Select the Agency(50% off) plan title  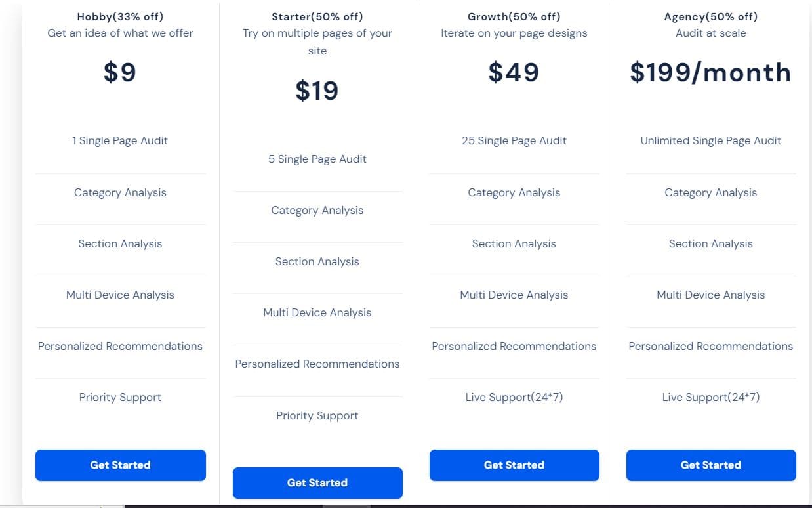[x=710, y=16]
